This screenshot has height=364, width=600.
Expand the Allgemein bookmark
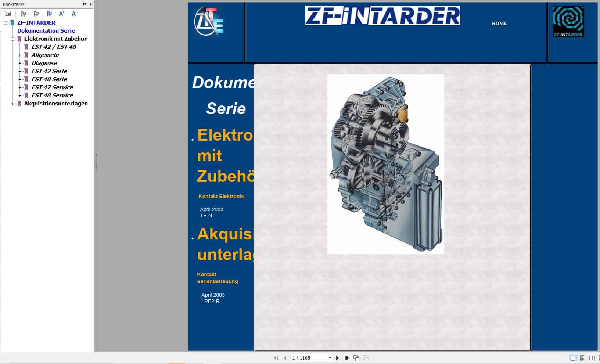[20, 55]
